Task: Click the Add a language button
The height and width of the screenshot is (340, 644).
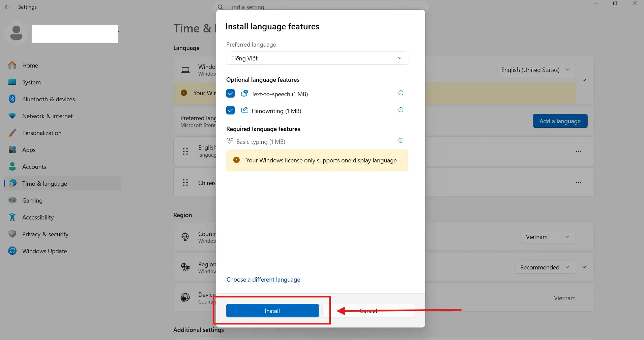Action: point(560,121)
